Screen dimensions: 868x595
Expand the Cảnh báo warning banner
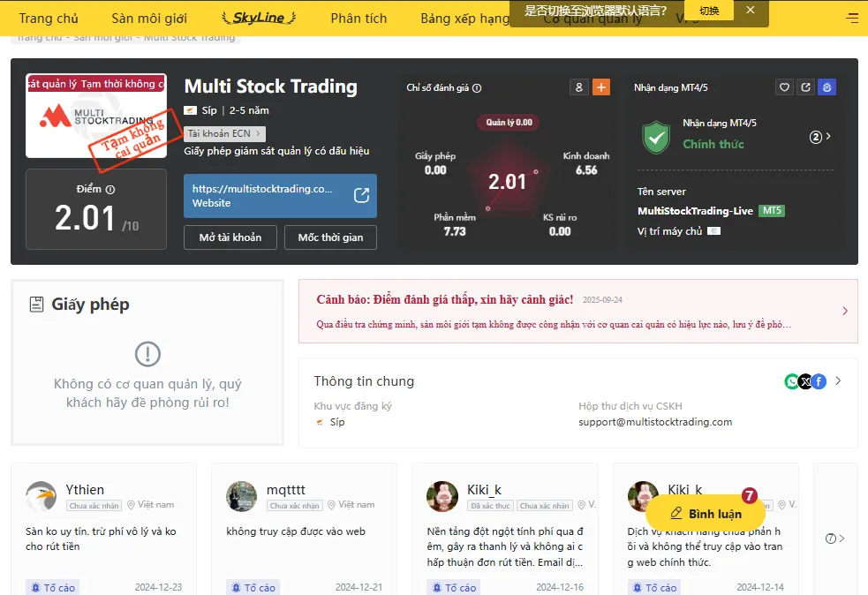pyautogui.click(x=845, y=311)
